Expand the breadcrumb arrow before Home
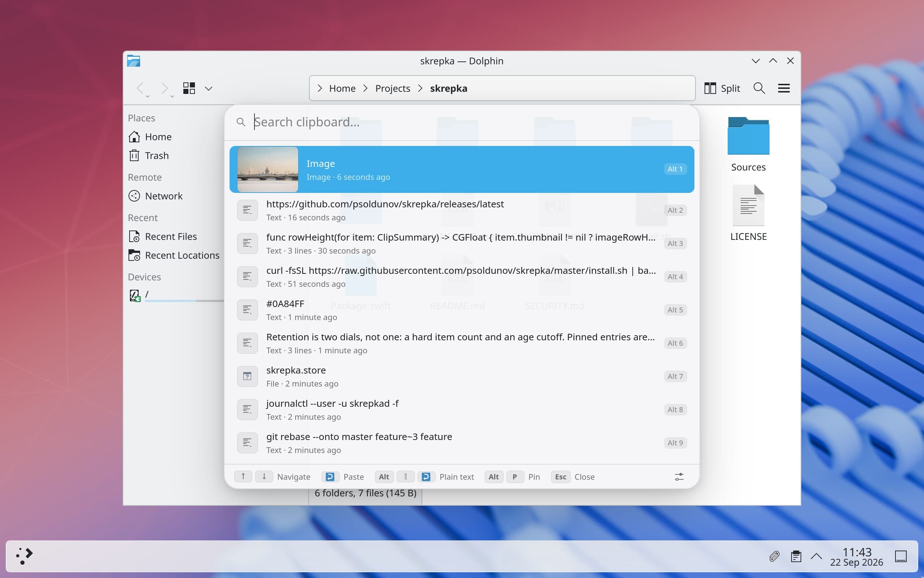This screenshot has height=578, width=924. [319, 88]
